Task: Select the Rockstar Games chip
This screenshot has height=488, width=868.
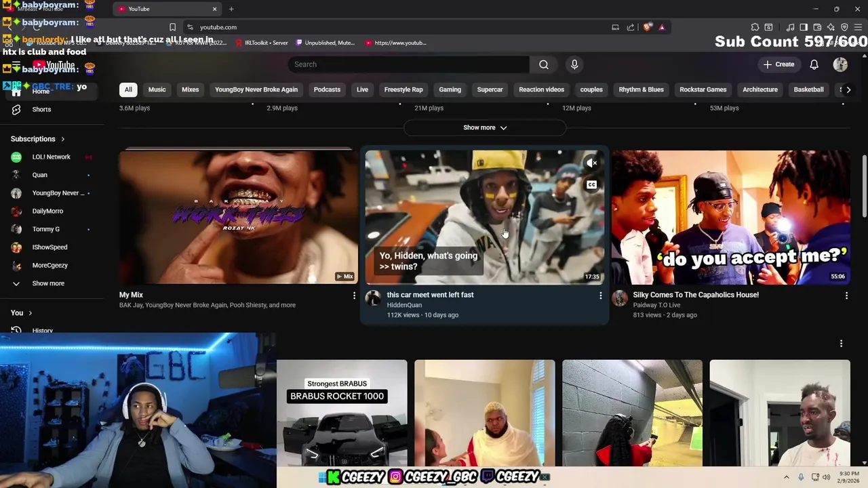Action: coord(703,89)
